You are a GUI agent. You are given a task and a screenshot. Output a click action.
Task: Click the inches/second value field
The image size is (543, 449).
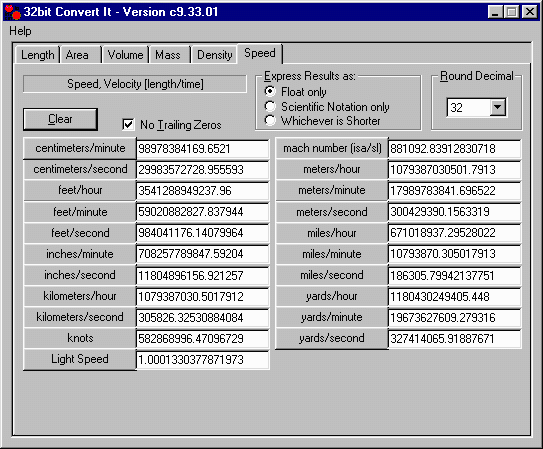(x=203, y=276)
